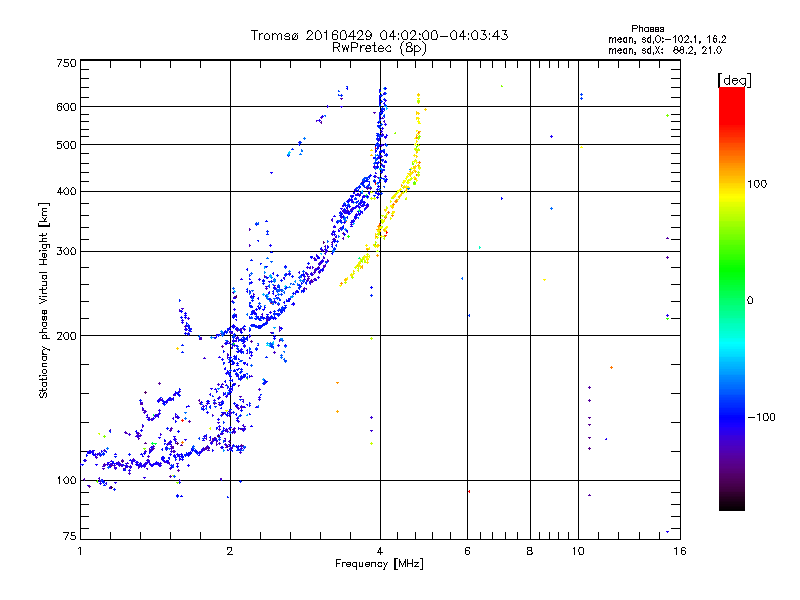This screenshot has height=600, width=800.
Task: Click the colorbar tick label '-100'
Action: point(762,417)
